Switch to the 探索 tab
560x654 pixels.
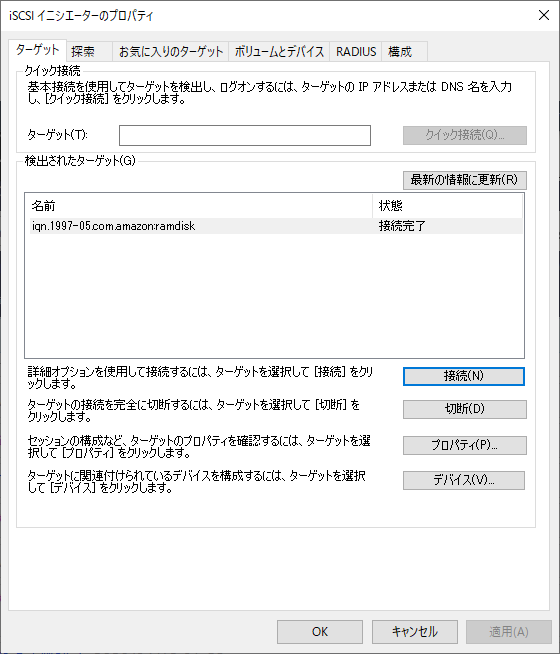tap(89, 52)
